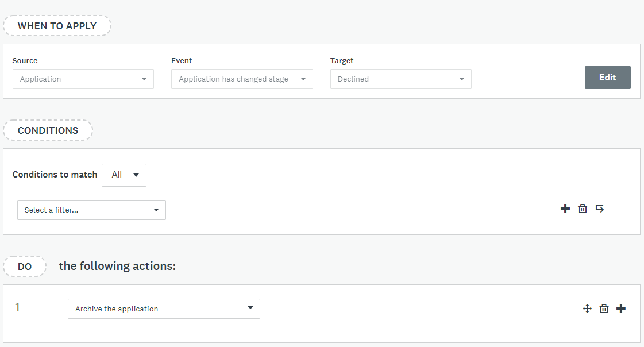644x347 pixels.
Task: Open the Source dropdown showing Application
Action: [x=83, y=79]
